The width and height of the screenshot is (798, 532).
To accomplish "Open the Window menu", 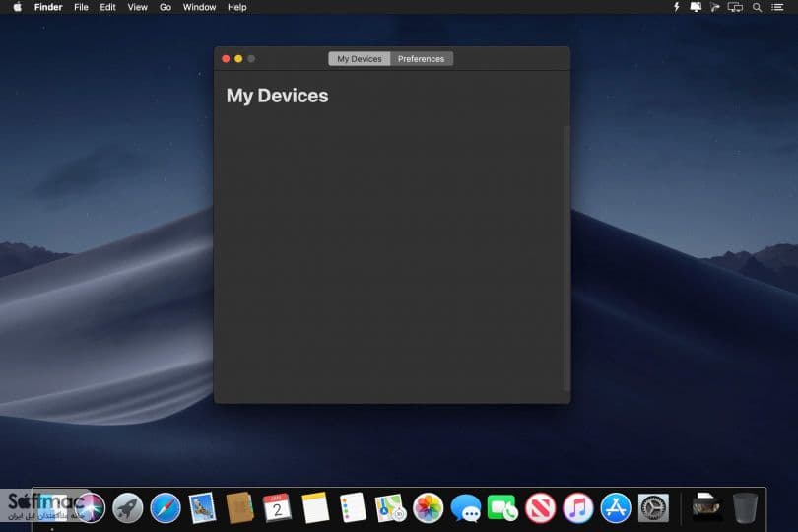I will (x=199, y=7).
